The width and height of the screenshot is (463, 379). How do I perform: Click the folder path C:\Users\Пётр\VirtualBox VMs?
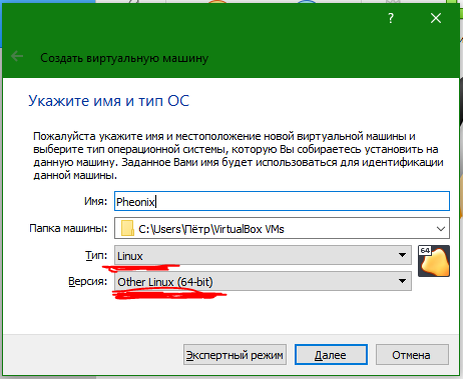click(211, 229)
